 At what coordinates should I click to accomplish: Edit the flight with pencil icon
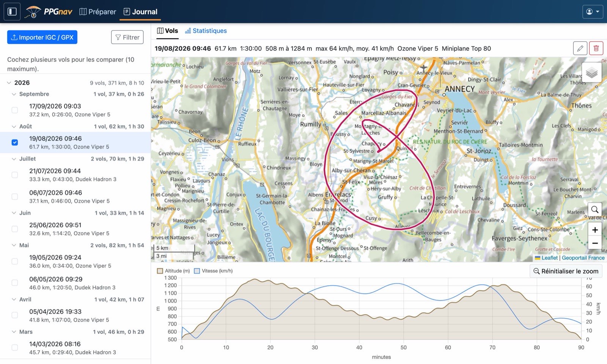(580, 48)
